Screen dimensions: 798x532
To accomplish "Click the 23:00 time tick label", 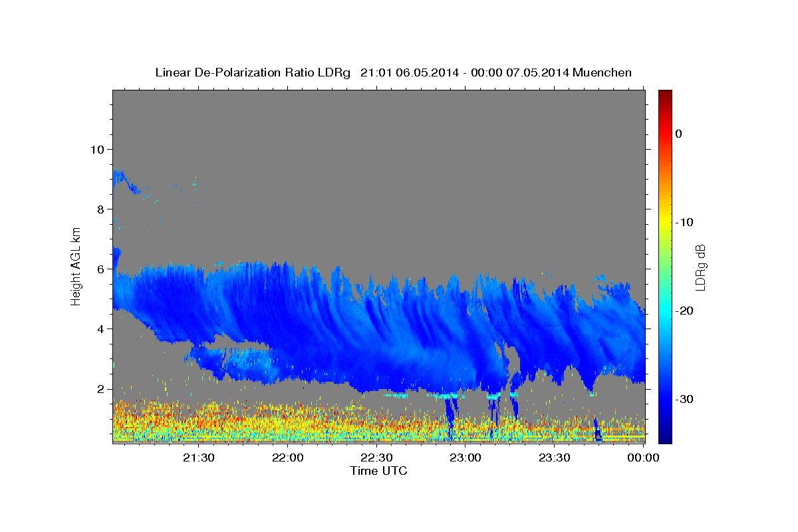I will tap(465, 458).
